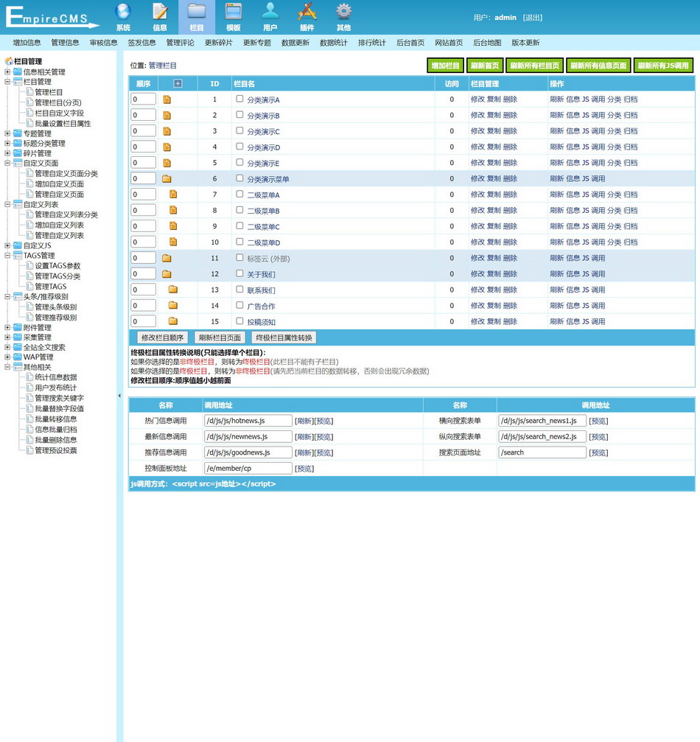Click the 搜索页面地址 /search field
Viewport: 700px width, 742px height.
click(542, 452)
